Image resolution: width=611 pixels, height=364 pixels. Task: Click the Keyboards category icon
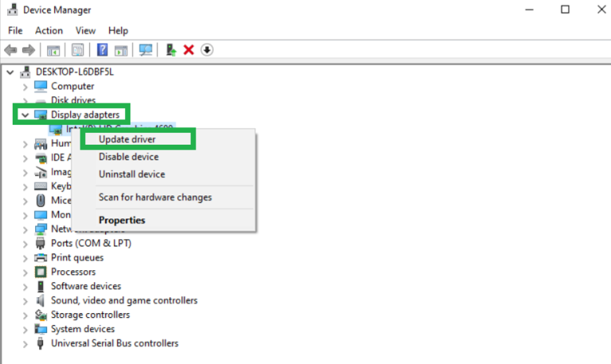[41, 187]
